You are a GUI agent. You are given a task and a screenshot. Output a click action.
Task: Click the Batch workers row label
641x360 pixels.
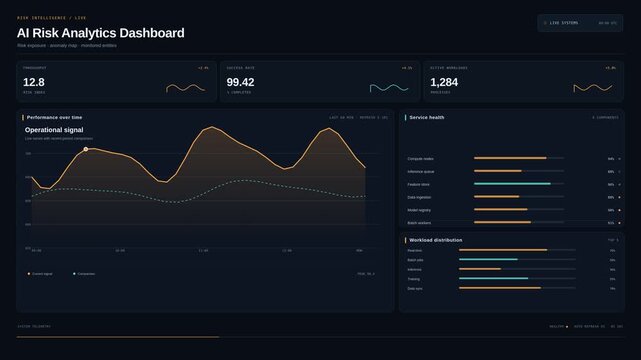(x=419, y=223)
